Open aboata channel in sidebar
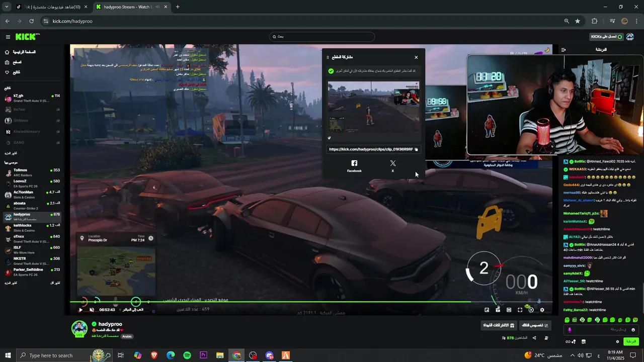 [x=32, y=206]
